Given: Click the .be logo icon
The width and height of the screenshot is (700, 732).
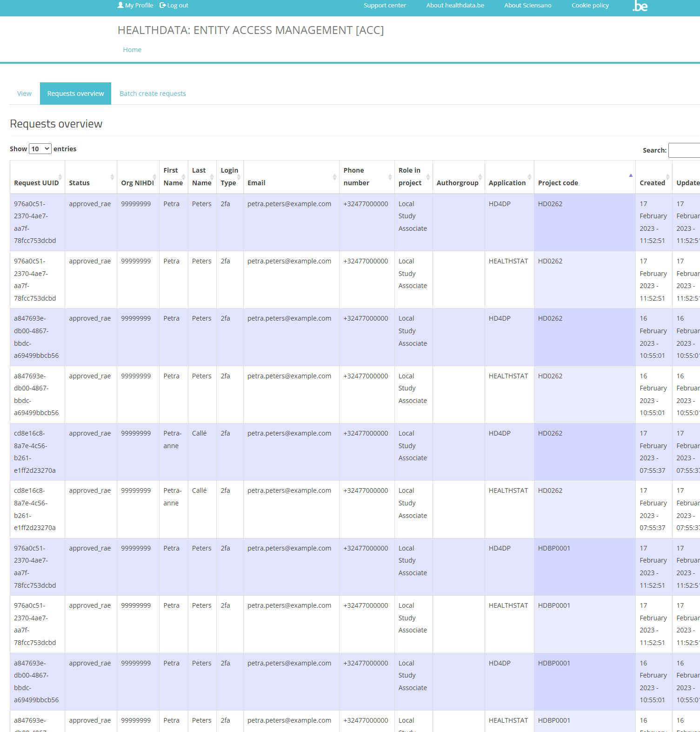Looking at the screenshot, I should [640, 6].
